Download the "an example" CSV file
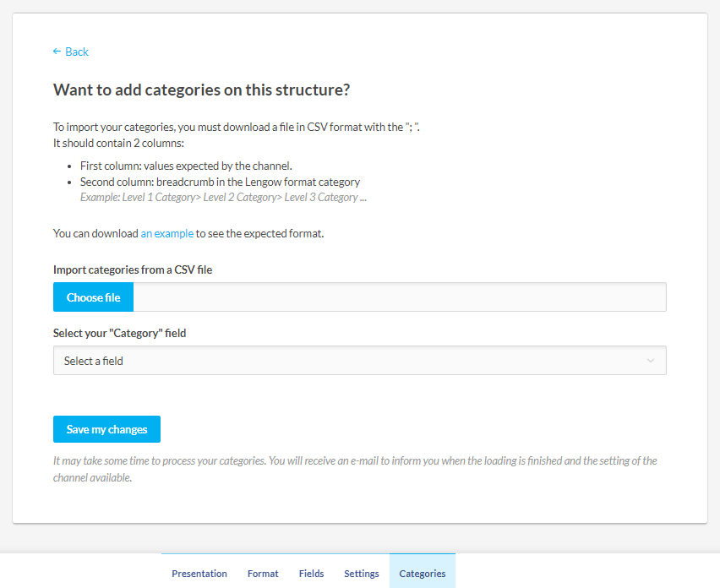The height and width of the screenshot is (588, 720). (x=167, y=233)
